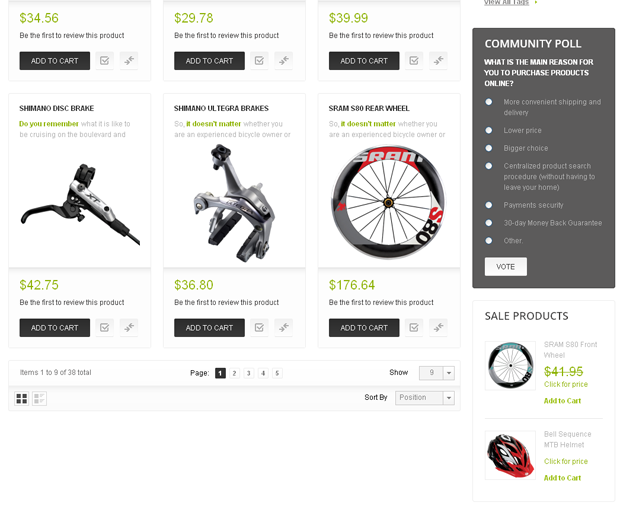620x509 pixels.
Task: Go to page 5 of results
Action: [x=277, y=373]
